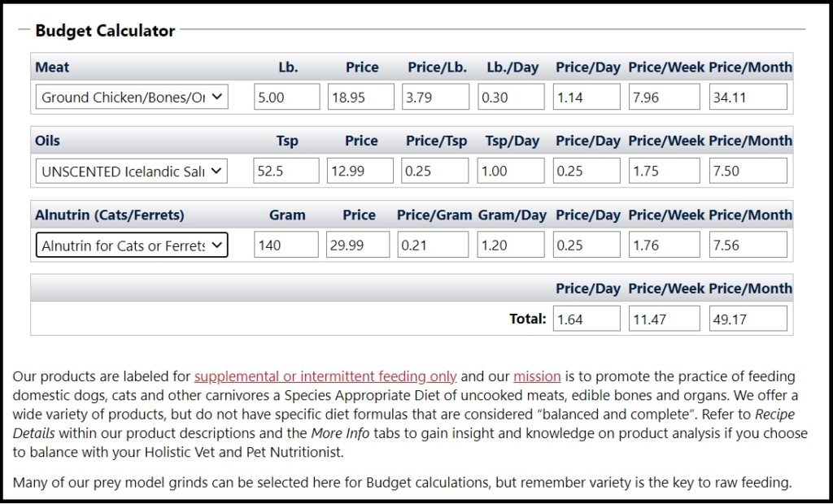Image resolution: width=833 pixels, height=504 pixels.
Task: Click the Alnutrin Gram/Day field
Action: [511, 245]
